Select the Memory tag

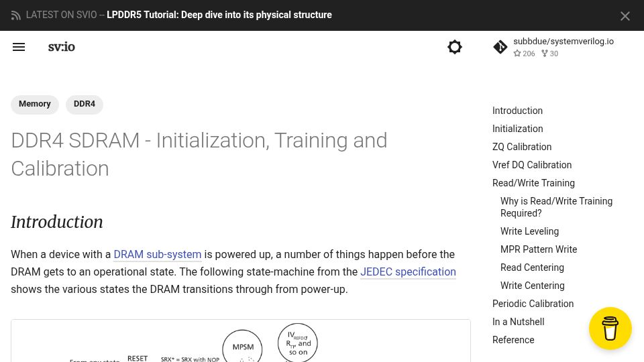click(x=35, y=105)
